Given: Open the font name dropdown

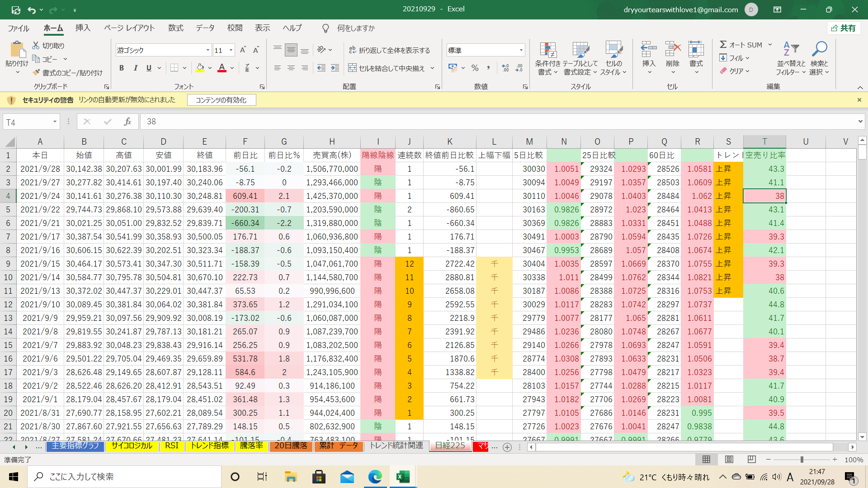Looking at the screenshot, I should tap(208, 50).
